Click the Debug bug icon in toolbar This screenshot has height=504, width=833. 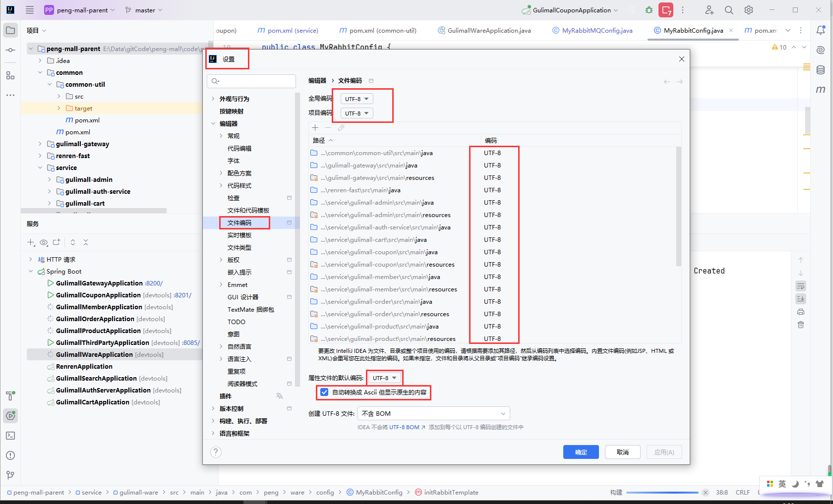649,10
